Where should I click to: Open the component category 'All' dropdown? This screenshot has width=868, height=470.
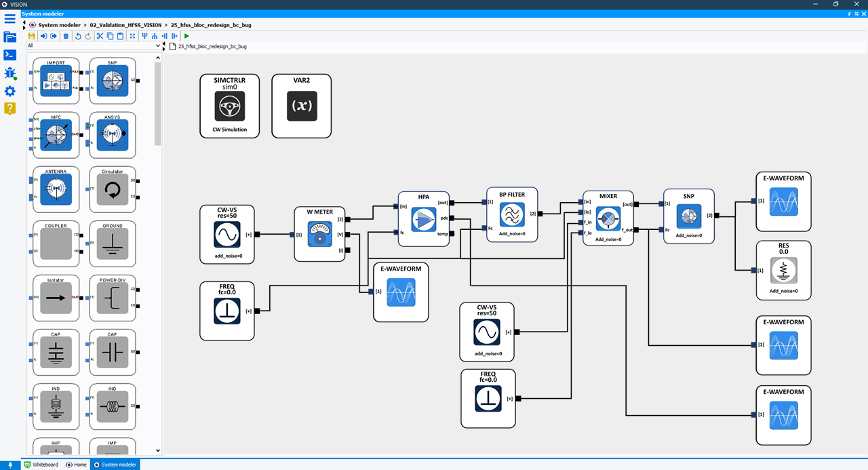coord(94,46)
